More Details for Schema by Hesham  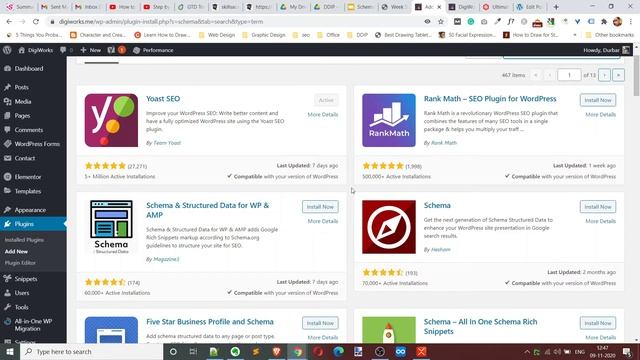tap(600, 221)
